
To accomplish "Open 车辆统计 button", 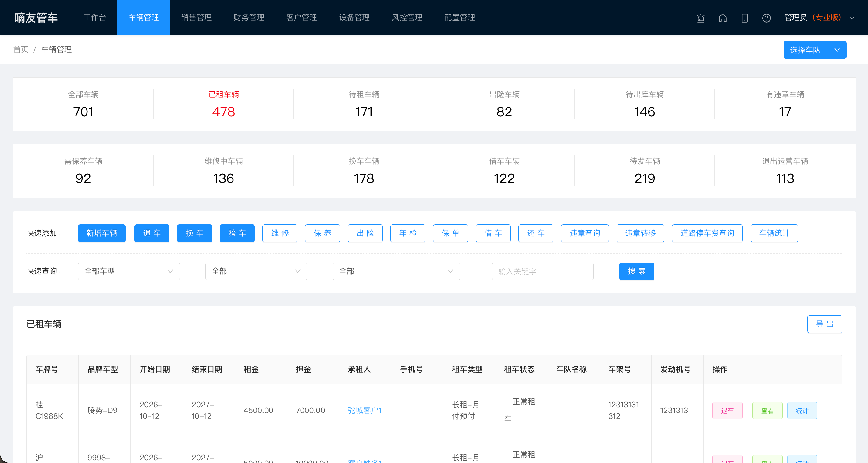I will click(x=774, y=233).
